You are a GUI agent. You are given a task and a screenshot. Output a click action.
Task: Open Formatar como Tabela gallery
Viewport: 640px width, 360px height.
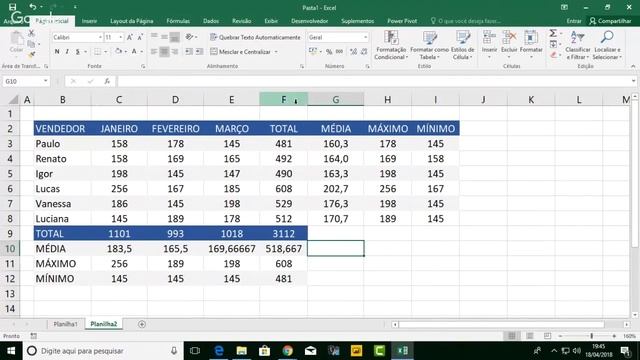coord(429,45)
